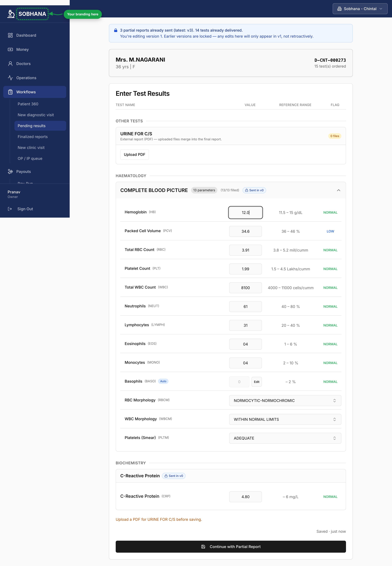Image resolution: width=392 pixels, height=566 pixels.
Task: Click the Dashboard grid icon
Action: click(x=10, y=35)
